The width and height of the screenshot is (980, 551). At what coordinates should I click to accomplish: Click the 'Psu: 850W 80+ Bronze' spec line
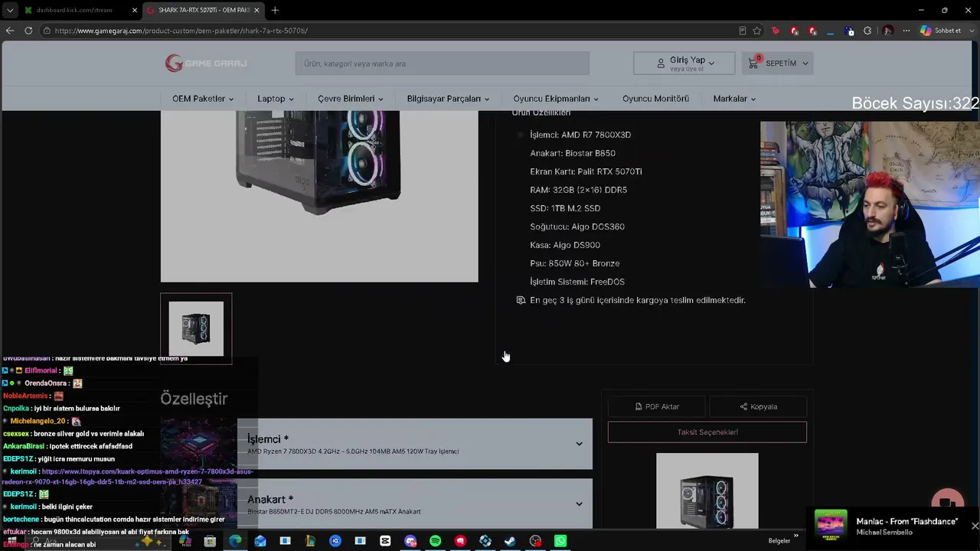click(x=574, y=263)
